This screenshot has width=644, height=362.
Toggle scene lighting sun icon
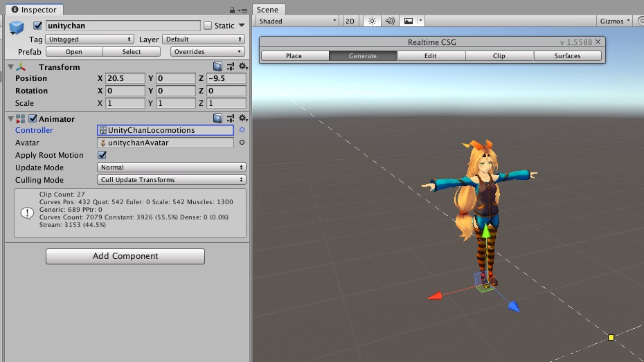pos(372,21)
